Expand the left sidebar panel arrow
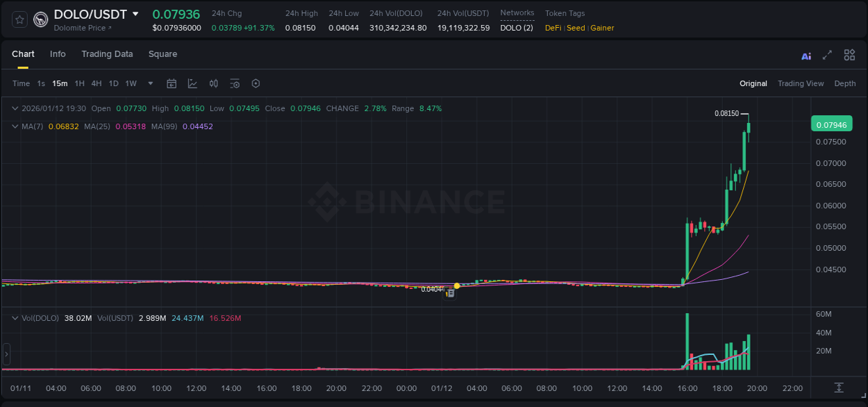The height and width of the screenshot is (407, 868). [6, 354]
